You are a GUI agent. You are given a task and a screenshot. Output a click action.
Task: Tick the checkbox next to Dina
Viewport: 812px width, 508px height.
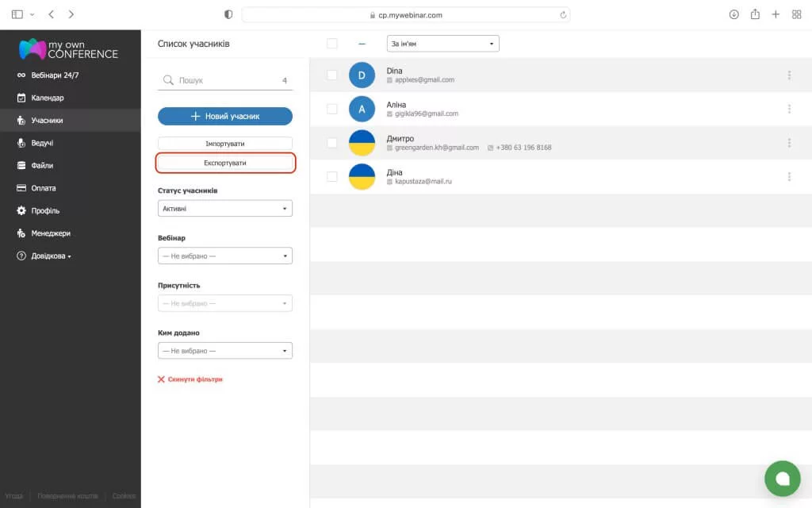[x=332, y=75]
